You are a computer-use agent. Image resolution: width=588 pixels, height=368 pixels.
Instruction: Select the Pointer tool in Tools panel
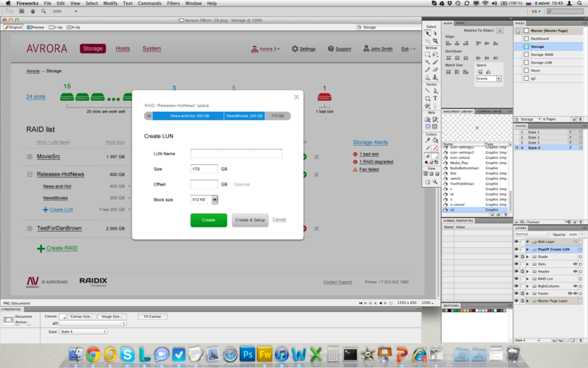[x=428, y=33]
